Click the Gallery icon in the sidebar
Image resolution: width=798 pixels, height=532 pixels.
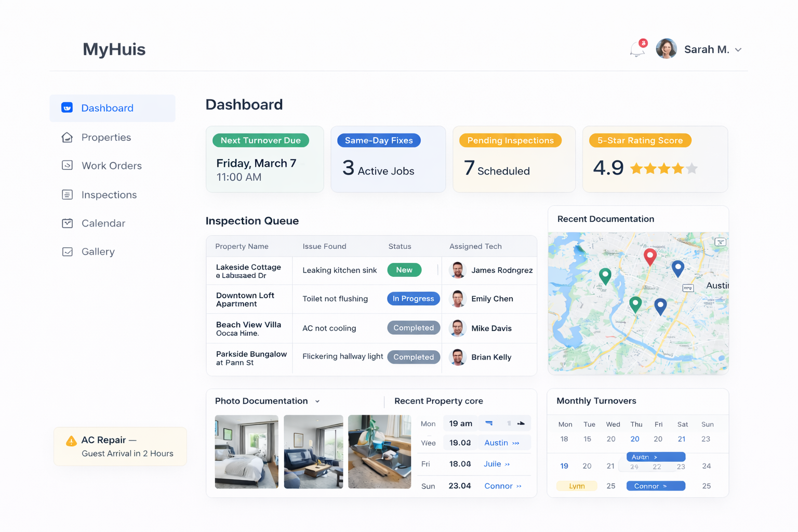(67, 251)
